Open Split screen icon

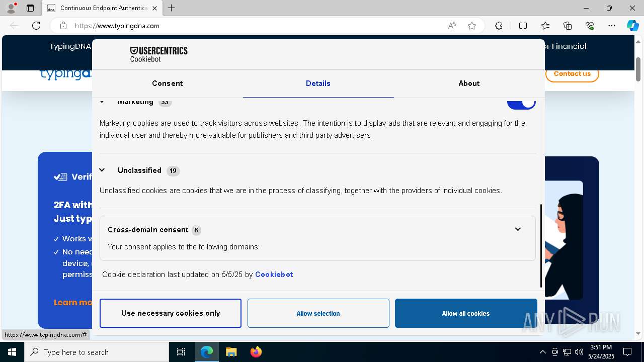523,26
